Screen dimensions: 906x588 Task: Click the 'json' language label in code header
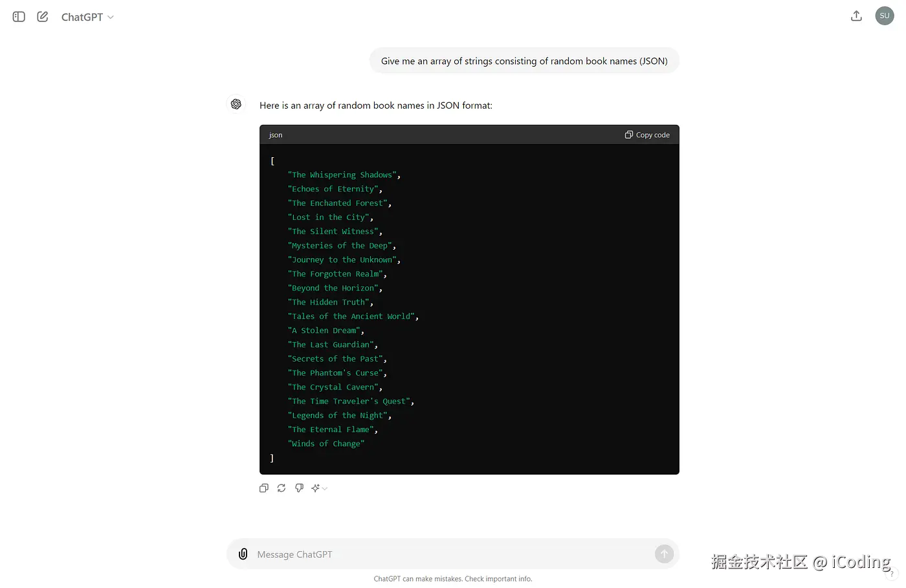pyautogui.click(x=276, y=135)
